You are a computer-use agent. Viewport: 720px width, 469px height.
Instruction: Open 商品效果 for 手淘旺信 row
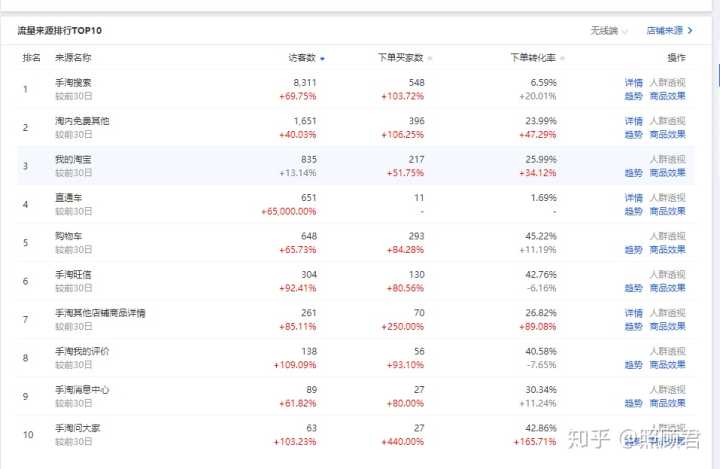click(668, 288)
